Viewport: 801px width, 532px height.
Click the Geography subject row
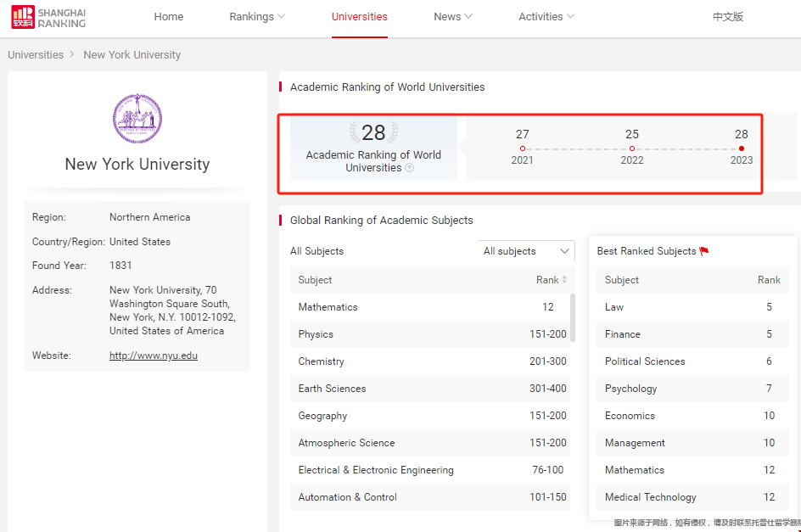tap(430, 416)
